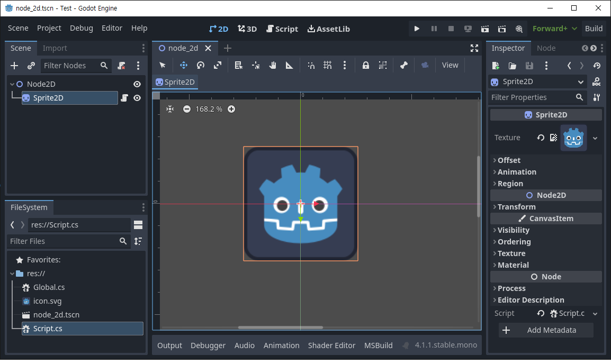Open object history in Inspector
The image size is (611, 364).
pyautogui.click(x=597, y=66)
